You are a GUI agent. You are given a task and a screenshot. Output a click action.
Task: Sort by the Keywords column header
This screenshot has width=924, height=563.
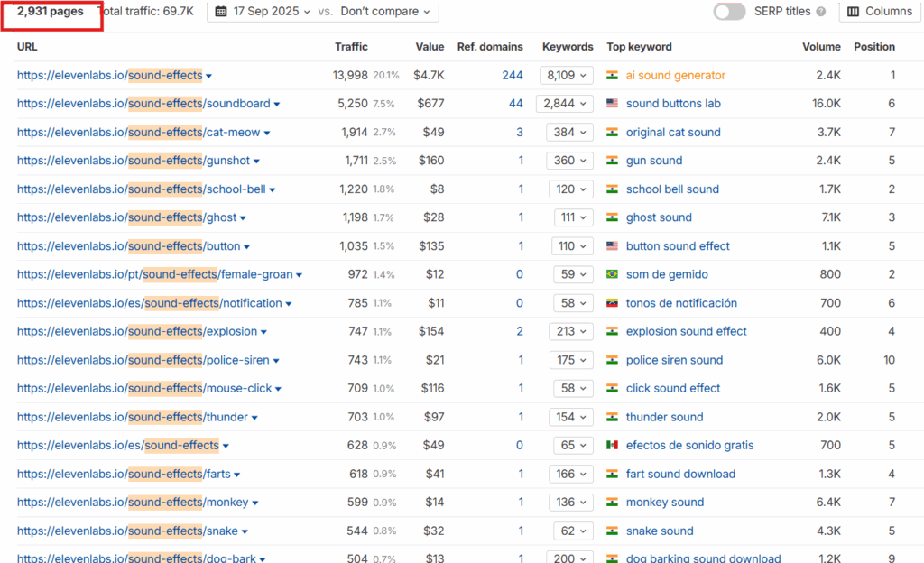(x=568, y=47)
